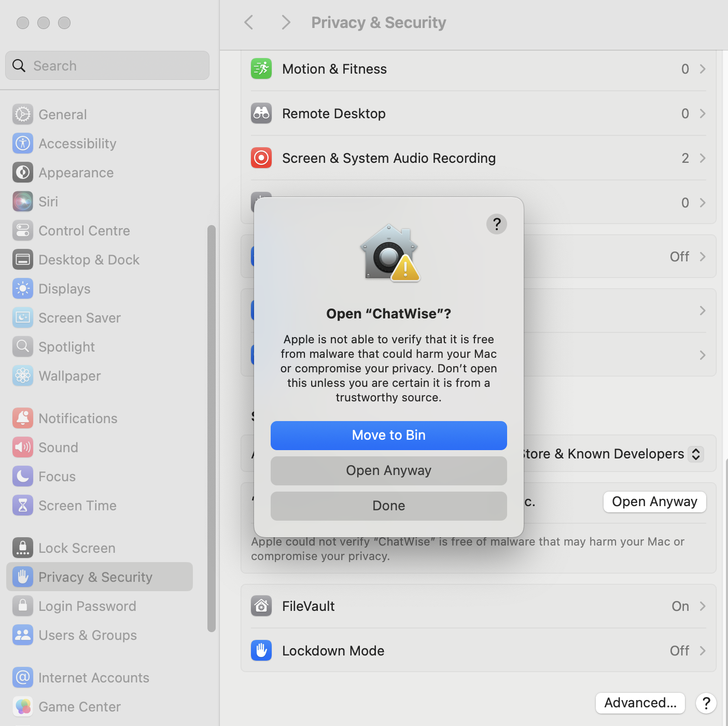This screenshot has width=728, height=726.
Task: Click the FileVault house icon
Action: 261,606
